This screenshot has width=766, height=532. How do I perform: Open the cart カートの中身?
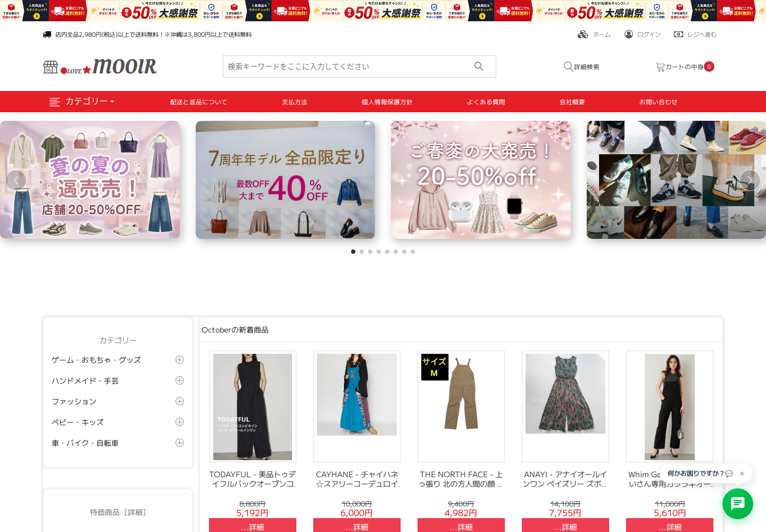pos(685,66)
